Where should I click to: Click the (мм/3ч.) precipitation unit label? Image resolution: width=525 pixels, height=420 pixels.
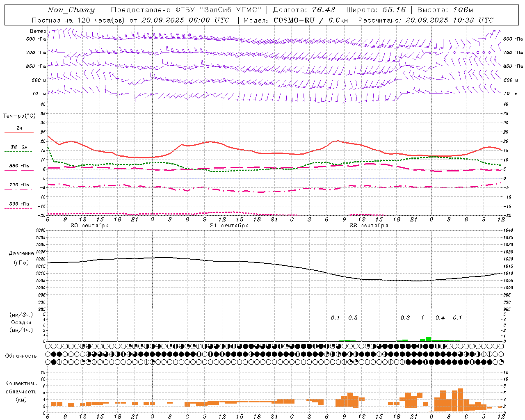tap(21, 315)
